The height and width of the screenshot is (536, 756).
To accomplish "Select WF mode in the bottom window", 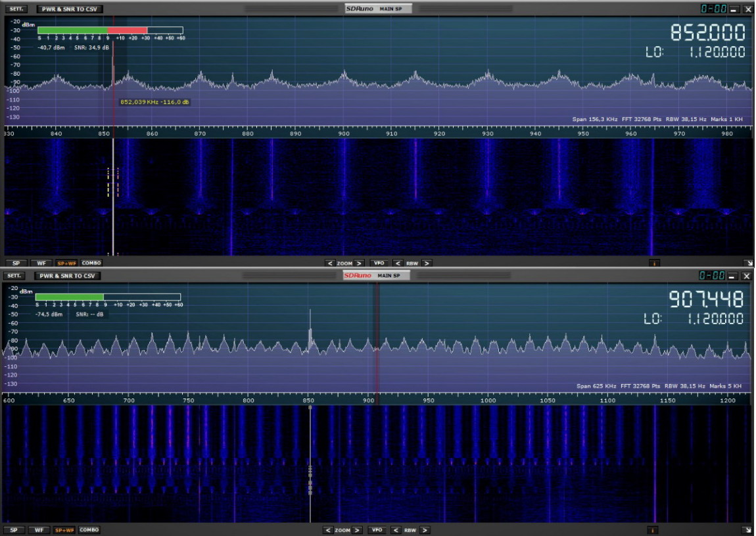I will coord(39,529).
